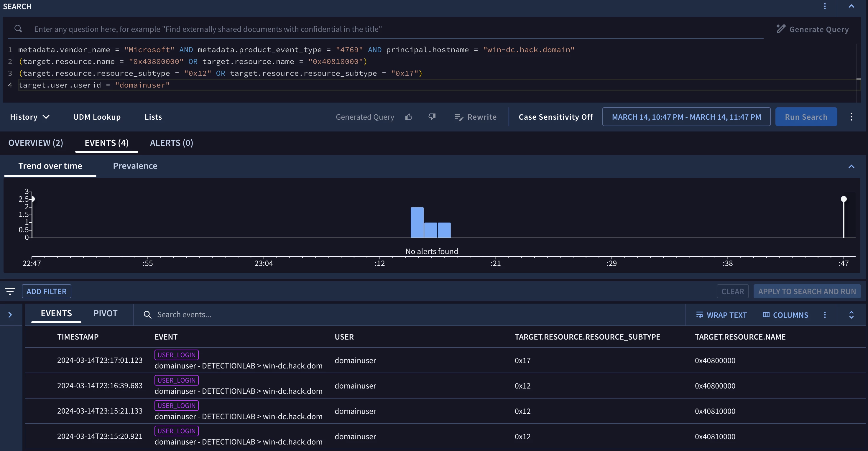This screenshot has width=868, height=451.
Task: Click the magnifier icon in the question field
Action: pyautogui.click(x=19, y=29)
